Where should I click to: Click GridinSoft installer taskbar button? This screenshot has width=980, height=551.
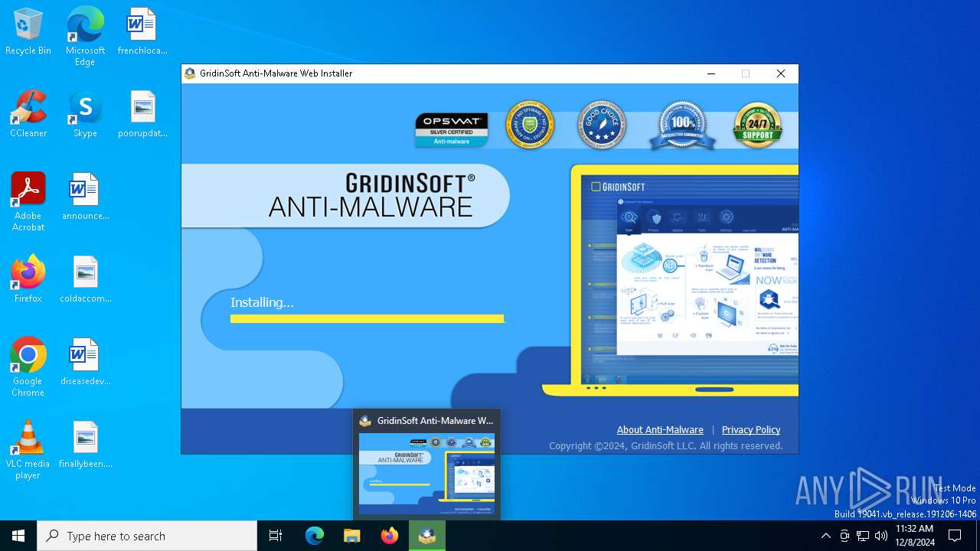click(427, 536)
